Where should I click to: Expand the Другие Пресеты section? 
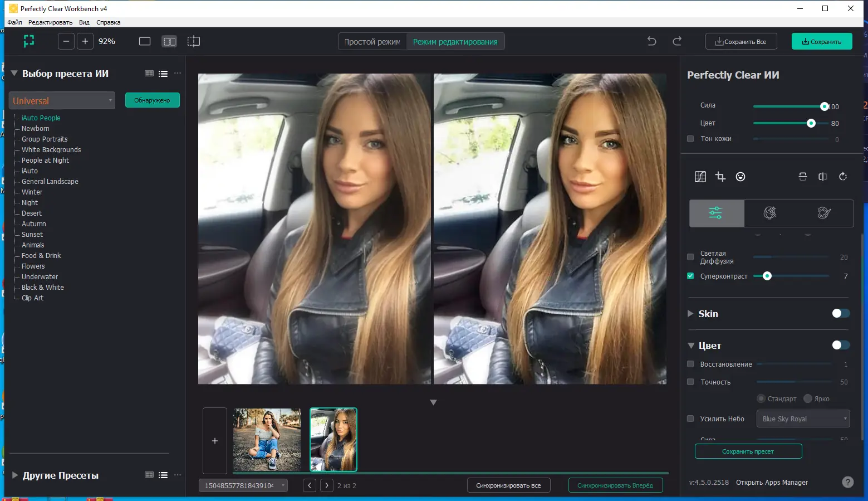14,475
